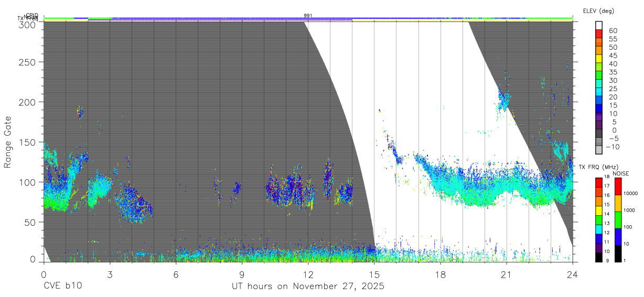Click the 11 label on the TX FRQ scale

coord(607,242)
